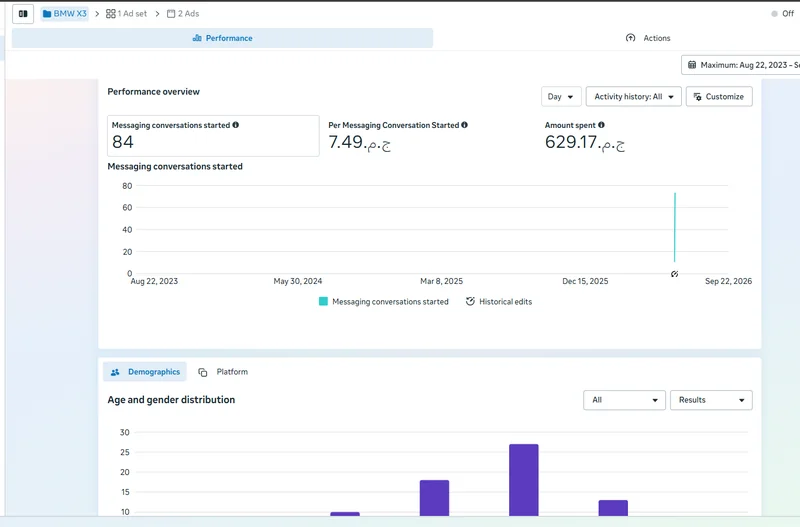
Task: Click the 7.49 cost per conversation value
Action: tap(359, 142)
